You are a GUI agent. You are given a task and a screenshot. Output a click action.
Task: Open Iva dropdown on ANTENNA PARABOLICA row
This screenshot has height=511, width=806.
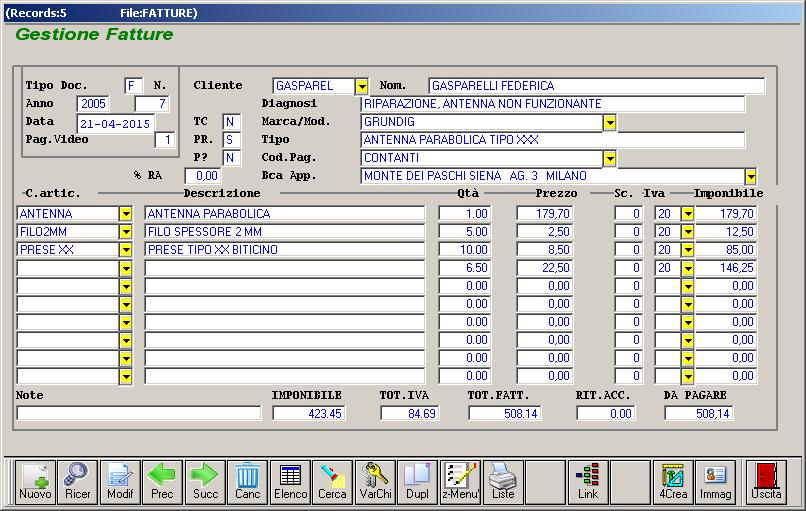[x=688, y=214]
